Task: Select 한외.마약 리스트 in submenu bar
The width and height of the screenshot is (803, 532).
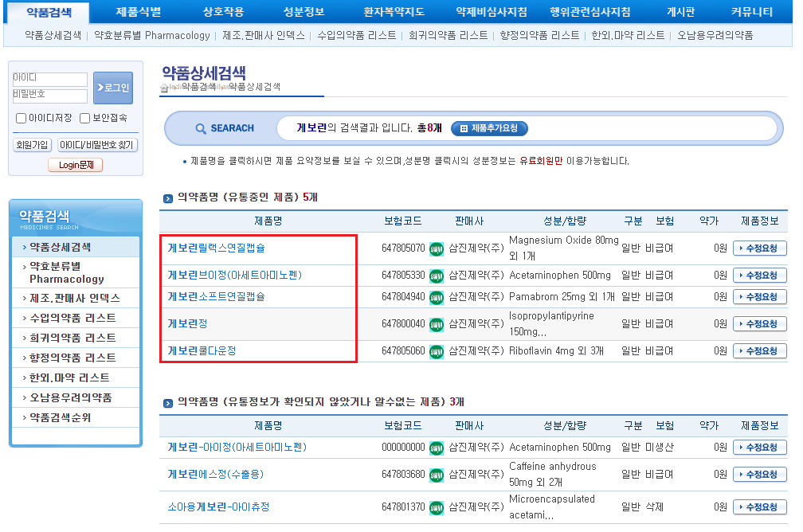Action: tap(628, 35)
